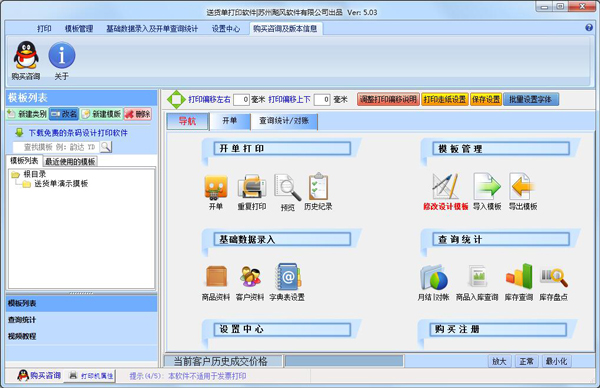
Task: Switch to the 开单 content tab
Action: (230, 121)
